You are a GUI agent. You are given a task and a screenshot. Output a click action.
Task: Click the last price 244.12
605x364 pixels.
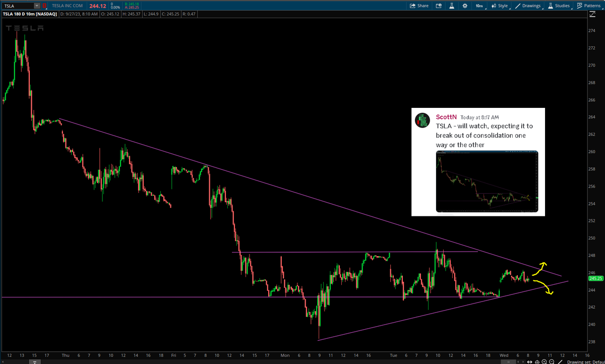pos(98,6)
